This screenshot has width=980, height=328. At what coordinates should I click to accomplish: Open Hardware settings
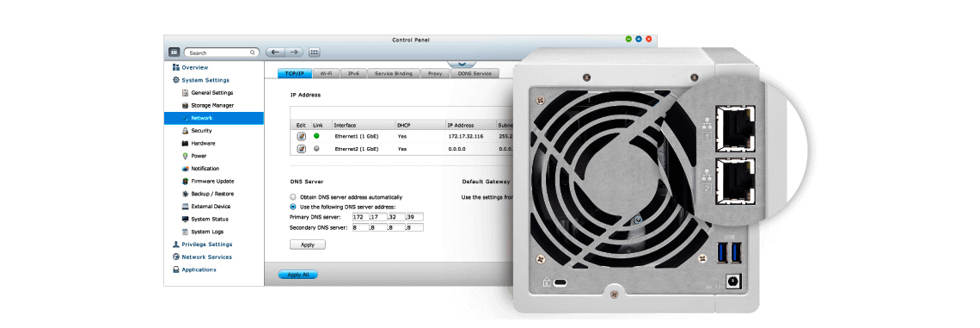point(203,144)
